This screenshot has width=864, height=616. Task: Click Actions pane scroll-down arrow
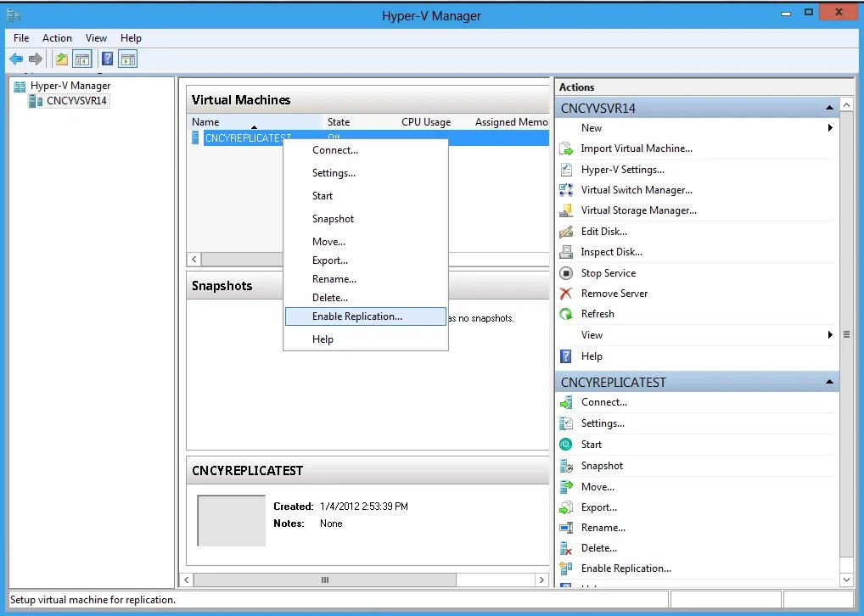click(846, 580)
